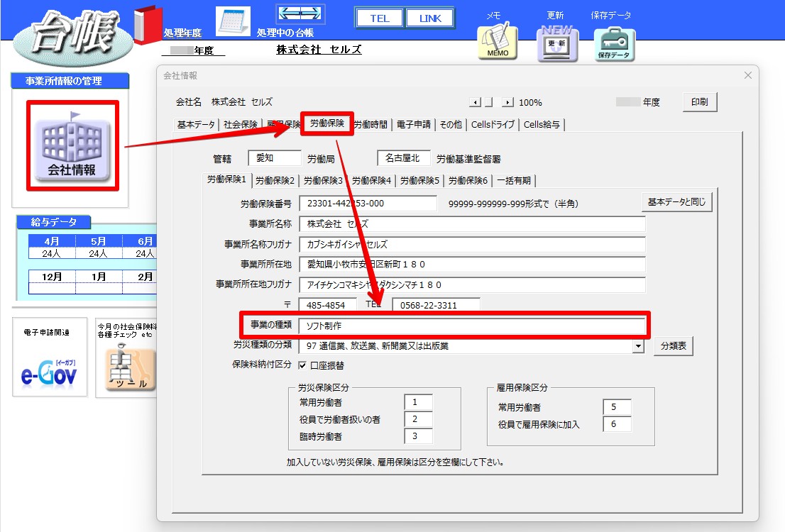785x532 pixels.
Task: Click the 処理中の台帳 ledger switch icon
Action: [x=300, y=16]
